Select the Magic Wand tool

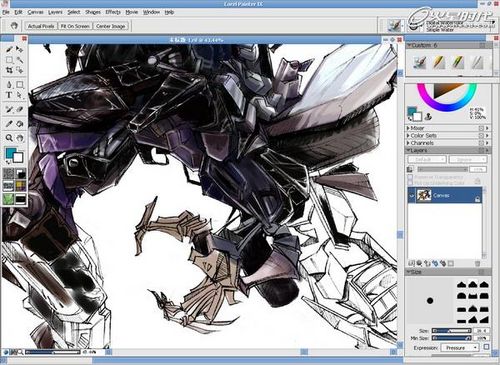pyautogui.click(x=20, y=60)
